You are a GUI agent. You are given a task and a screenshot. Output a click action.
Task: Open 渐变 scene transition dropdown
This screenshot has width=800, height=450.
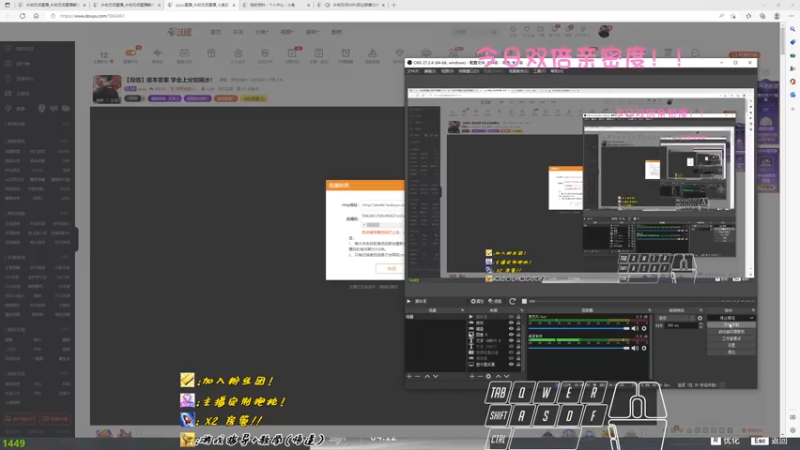[x=676, y=318]
